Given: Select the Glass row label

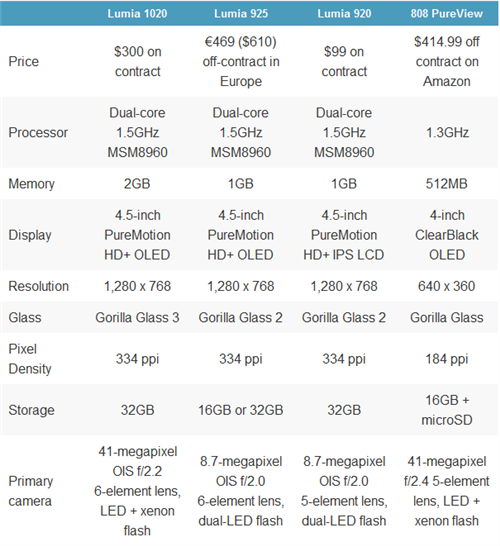Looking at the screenshot, I should [x=25, y=318].
